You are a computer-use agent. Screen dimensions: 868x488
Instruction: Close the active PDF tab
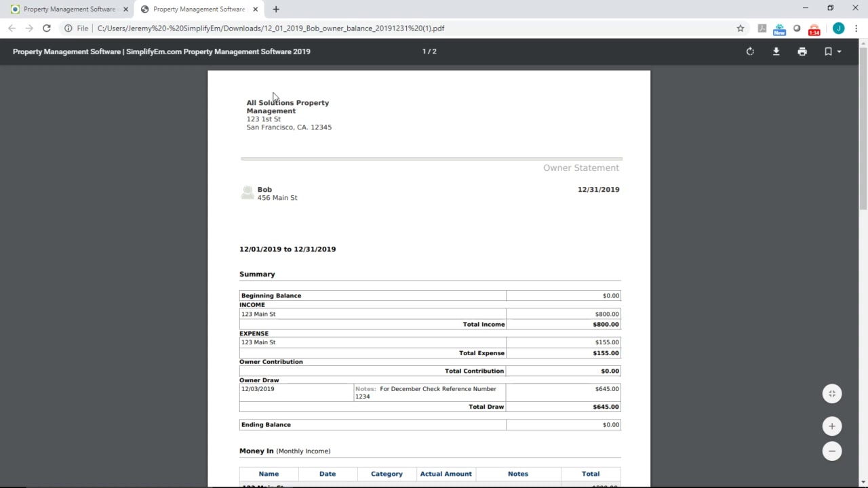pos(255,9)
